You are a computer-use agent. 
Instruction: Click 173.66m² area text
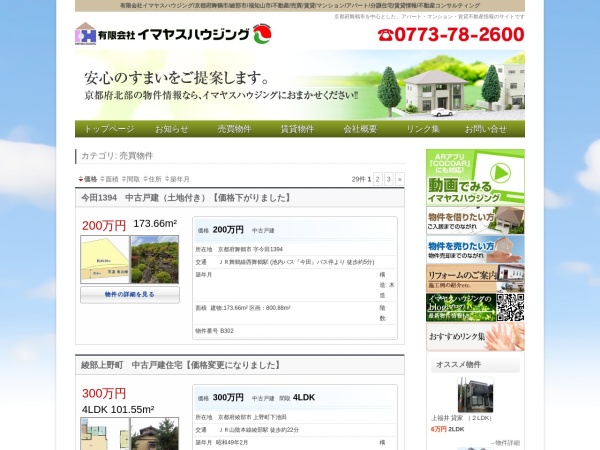155,223
